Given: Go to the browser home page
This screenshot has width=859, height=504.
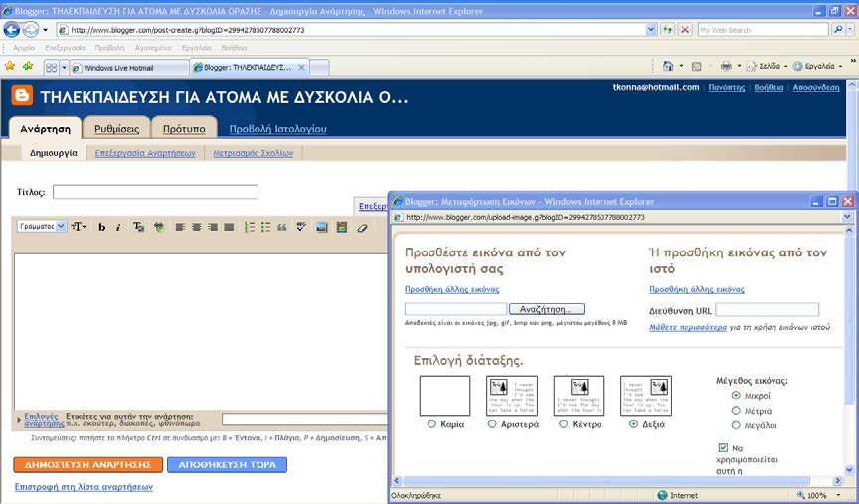Looking at the screenshot, I should pyautogui.click(x=668, y=66).
